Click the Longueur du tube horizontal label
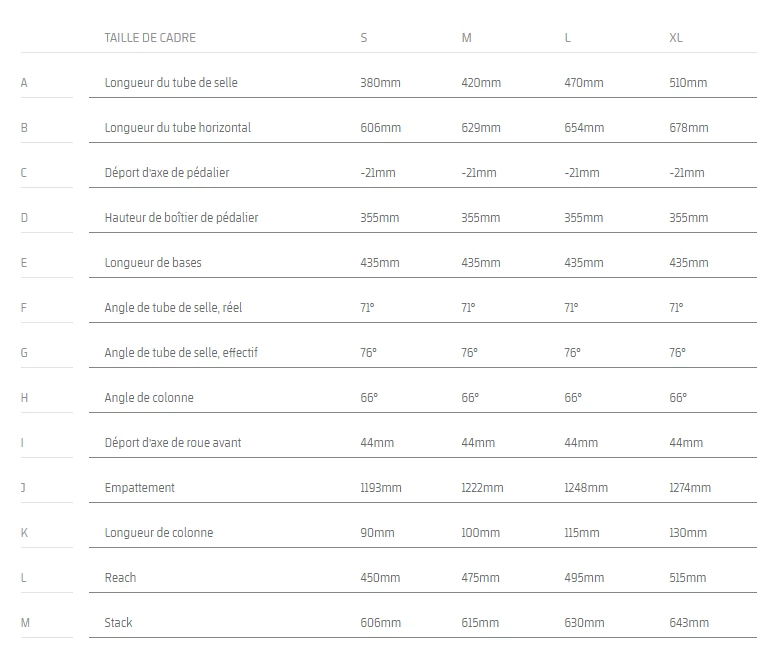The image size is (783, 660). click(x=178, y=128)
